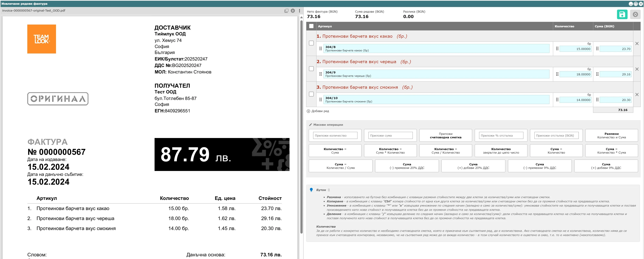
Task: Click the drag handle beside sum 20.30
Action: tap(597, 100)
